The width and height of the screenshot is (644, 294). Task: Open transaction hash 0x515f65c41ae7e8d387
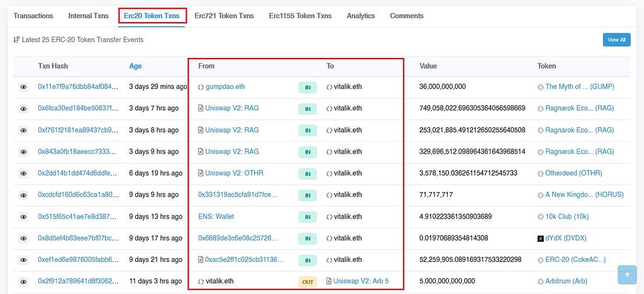[79, 217]
